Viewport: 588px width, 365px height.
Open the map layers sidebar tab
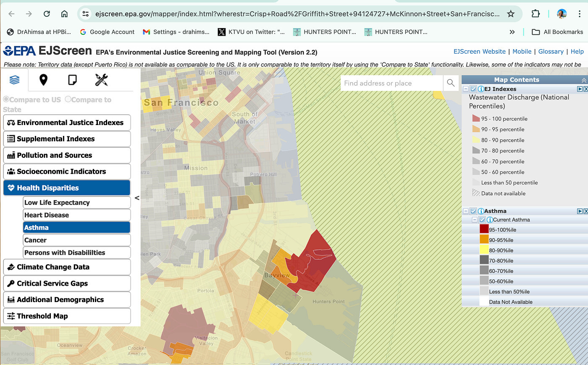coord(15,80)
